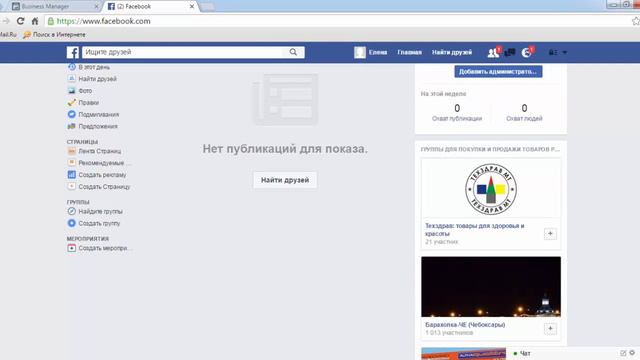Open 'Подмигивания' in left sidebar
The height and width of the screenshot is (360, 640).
pyautogui.click(x=99, y=115)
